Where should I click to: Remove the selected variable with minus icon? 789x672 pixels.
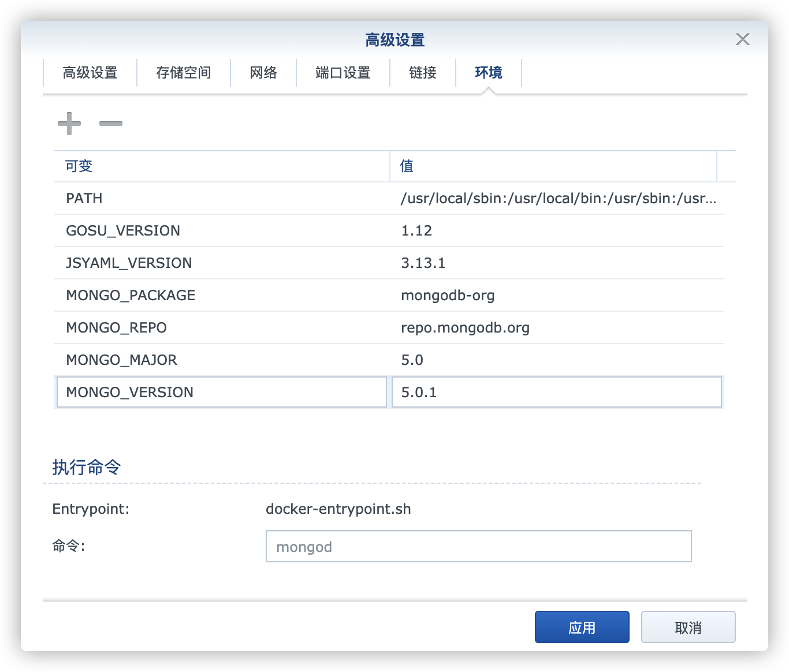pos(111,124)
